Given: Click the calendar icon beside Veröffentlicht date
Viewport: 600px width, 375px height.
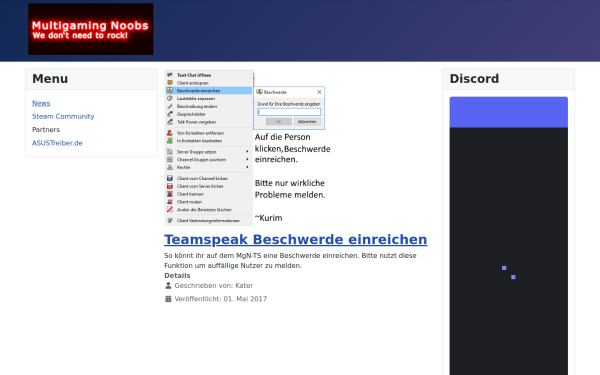Looking at the screenshot, I should coord(168,299).
